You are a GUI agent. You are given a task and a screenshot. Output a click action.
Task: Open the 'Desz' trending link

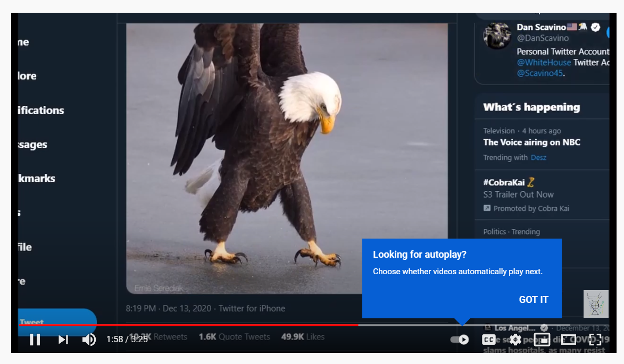pos(538,157)
